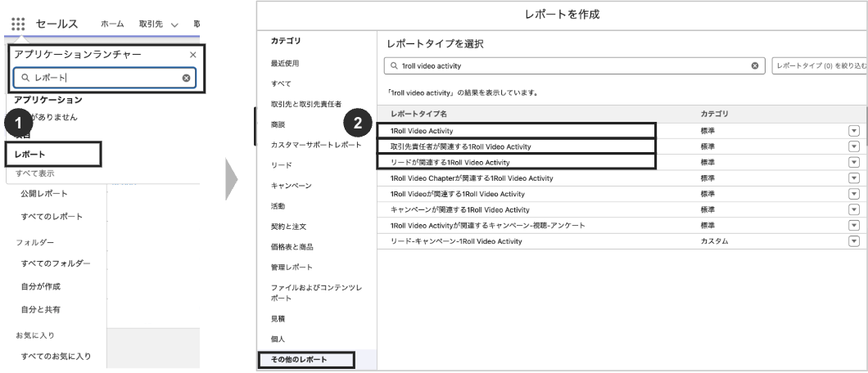Image resolution: width=868 pixels, height=373 pixels.
Task: Select リードが関連する1Roll Video Activity report type
Action: click(450, 163)
